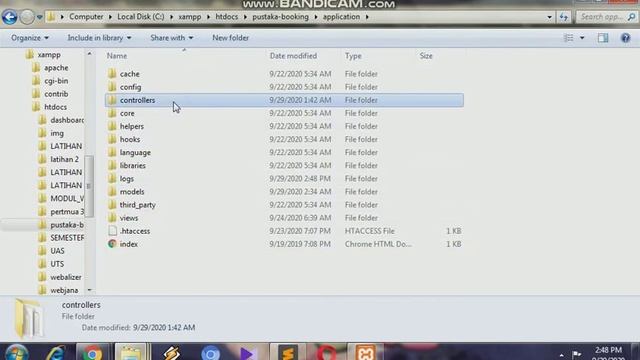This screenshot has height=360, width=640.
Task: Click date 9/29/2020 2:48 PM for logs
Action: tap(300, 179)
